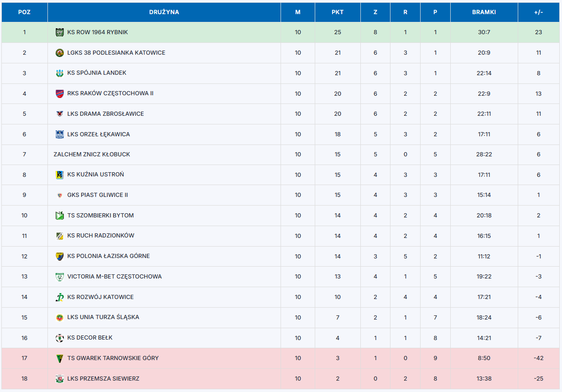Click the KS Spójnia Landek crest icon
The image size is (562, 392).
click(x=59, y=73)
